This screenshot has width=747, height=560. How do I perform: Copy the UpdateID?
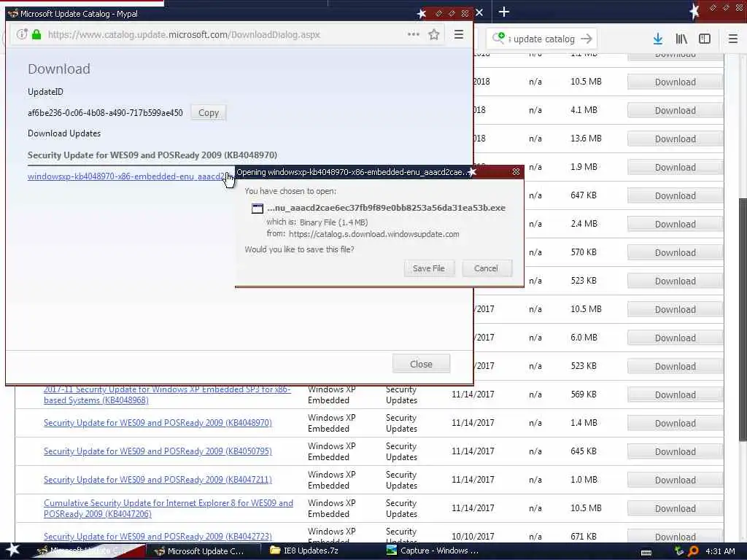click(x=209, y=113)
